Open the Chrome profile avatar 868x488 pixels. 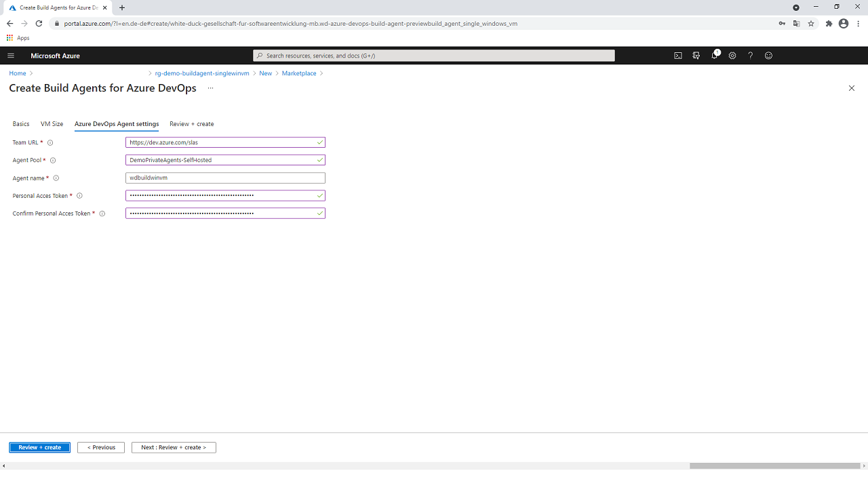[x=844, y=23]
